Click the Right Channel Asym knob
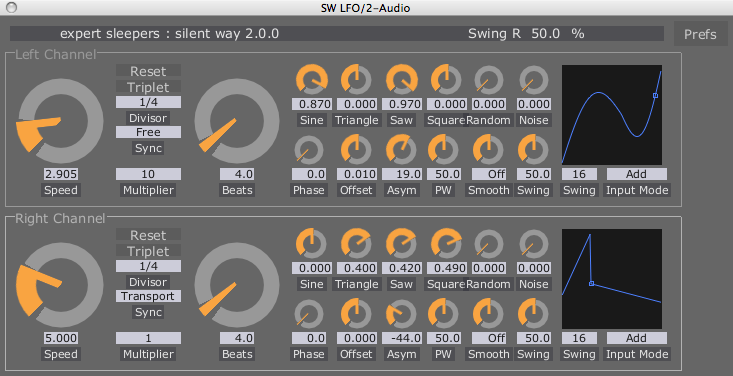Image resolution: width=733 pixels, height=376 pixels. 402,314
